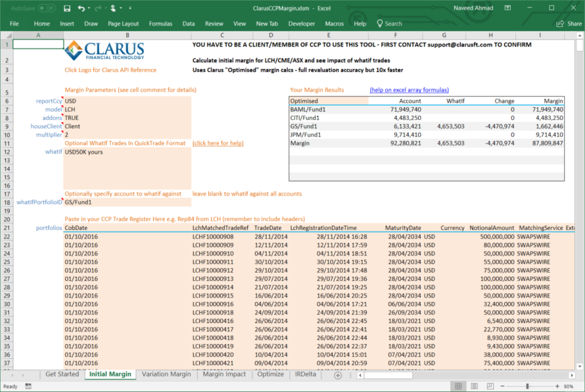585x392 pixels.
Task: Select the Page Layout ribbon tab
Action: tap(123, 23)
